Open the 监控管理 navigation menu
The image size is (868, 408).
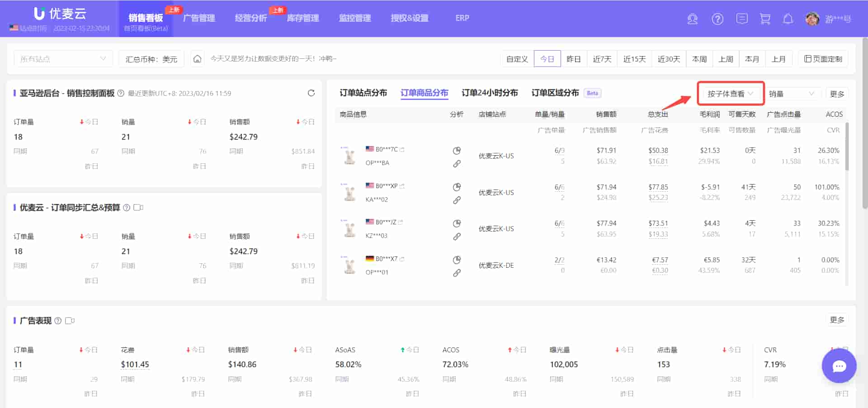(x=355, y=18)
